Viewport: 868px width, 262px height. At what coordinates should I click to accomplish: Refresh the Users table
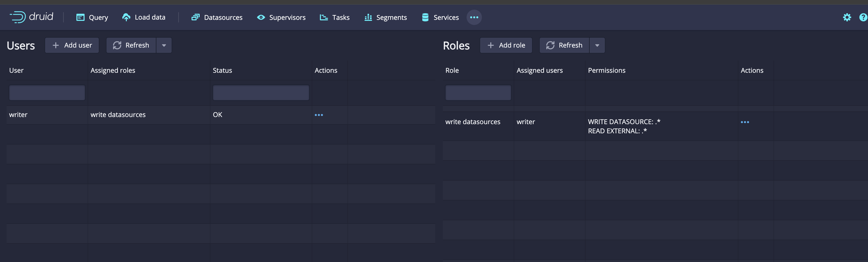tap(131, 45)
